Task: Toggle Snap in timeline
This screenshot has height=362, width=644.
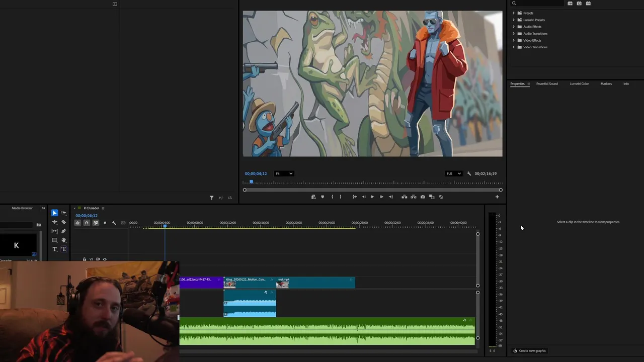Action: [87, 223]
